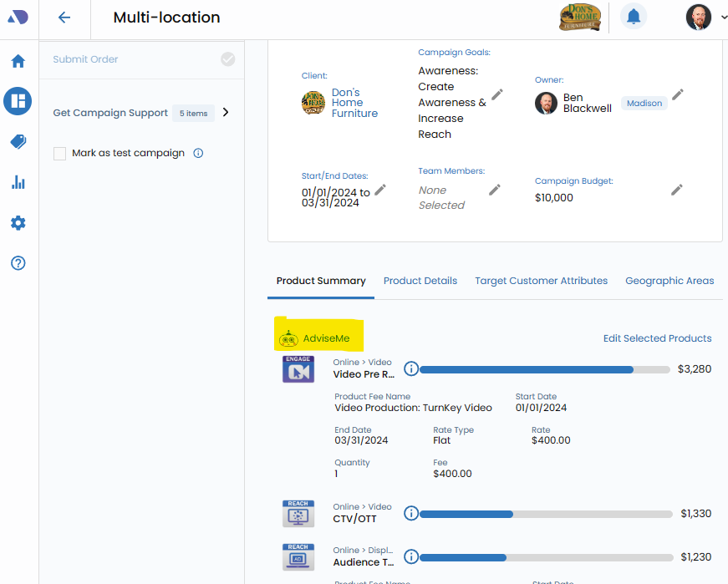Click the Home icon in the sidebar
This screenshot has width=728, height=584.
pyautogui.click(x=18, y=61)
